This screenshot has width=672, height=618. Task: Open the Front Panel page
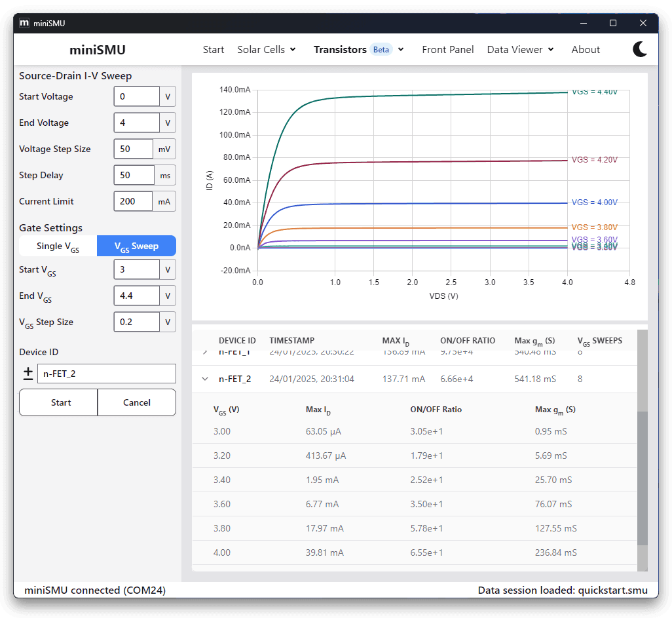tap(448, 50)
